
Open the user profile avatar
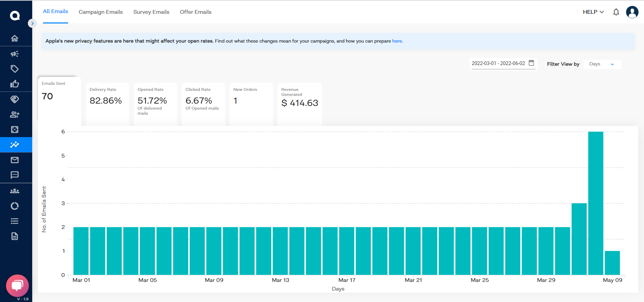(632, 12)
